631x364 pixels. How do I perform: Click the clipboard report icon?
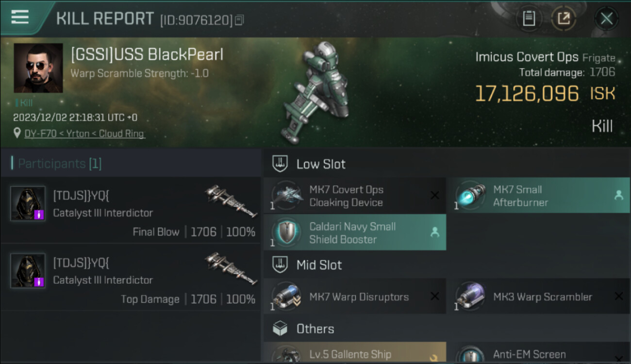(529, 19)
